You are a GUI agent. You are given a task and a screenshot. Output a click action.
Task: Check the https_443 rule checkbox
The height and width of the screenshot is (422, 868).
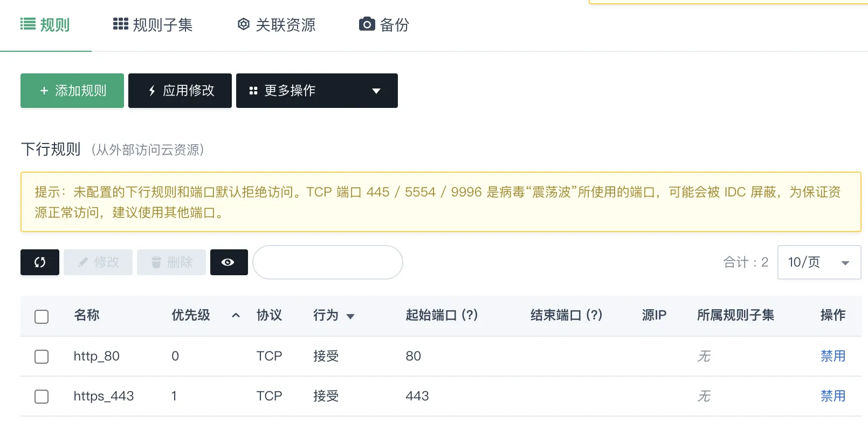click(42, 396)
